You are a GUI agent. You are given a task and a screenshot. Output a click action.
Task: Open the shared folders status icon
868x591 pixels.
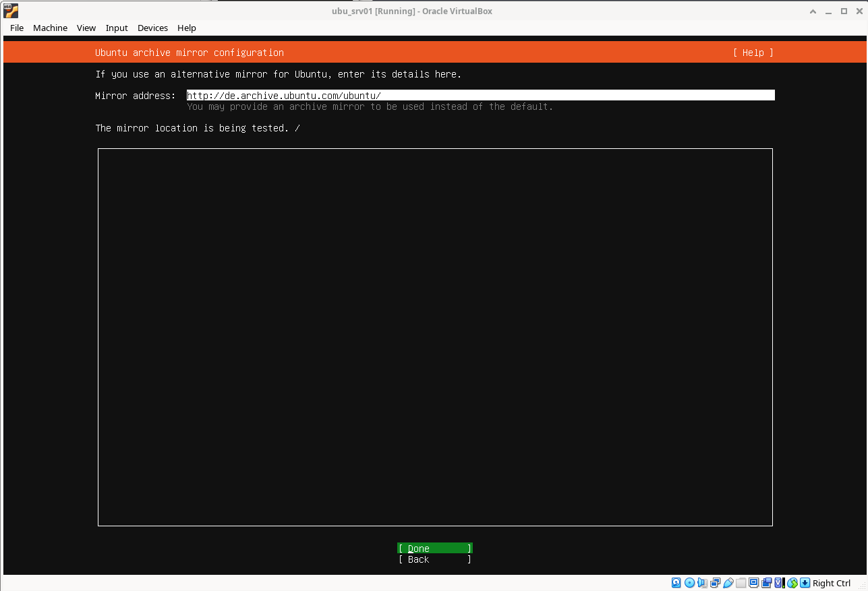pos(741,583)
